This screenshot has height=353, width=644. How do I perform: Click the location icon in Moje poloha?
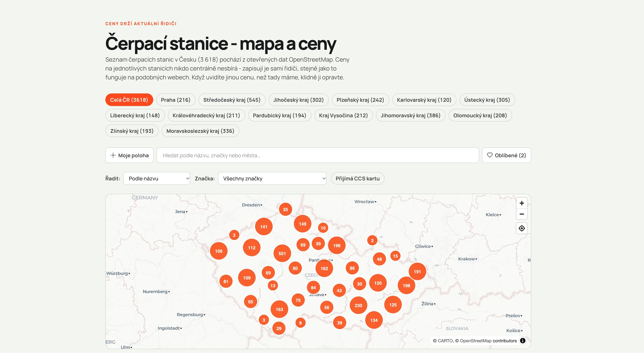click(113, 155)
